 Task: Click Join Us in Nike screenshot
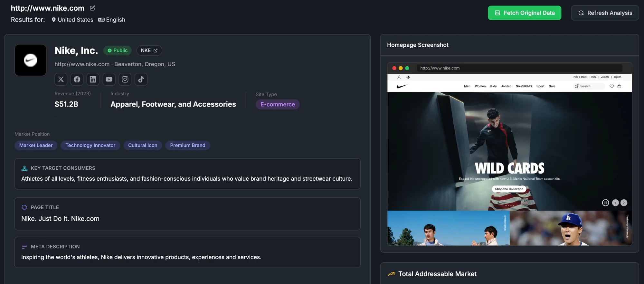605,77
